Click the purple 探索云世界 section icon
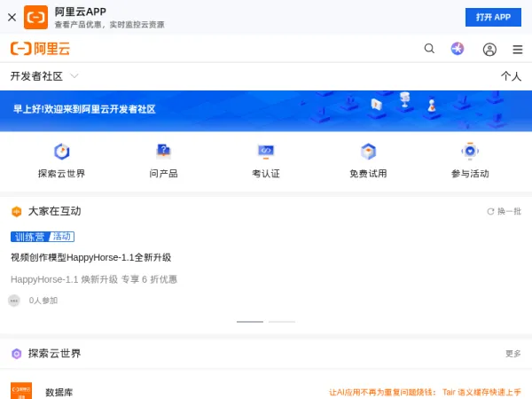Screen dimensions: 532x399 coord(17,354)
